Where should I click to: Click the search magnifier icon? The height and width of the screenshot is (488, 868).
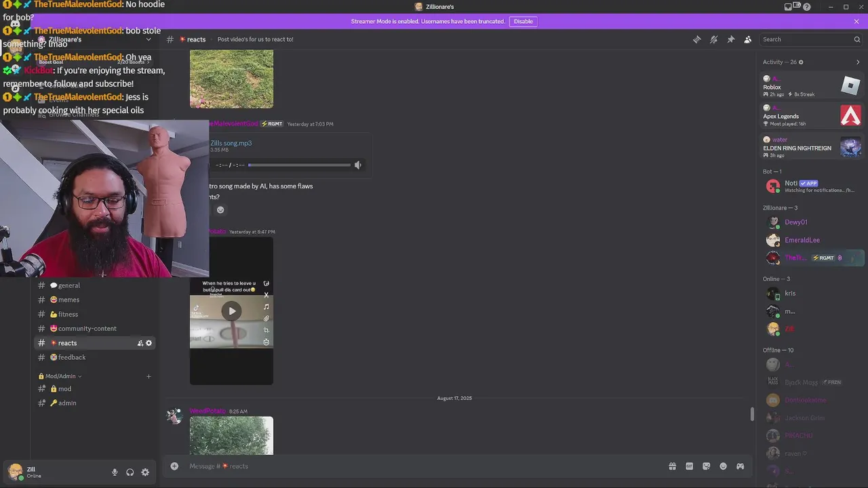(857, 39)
